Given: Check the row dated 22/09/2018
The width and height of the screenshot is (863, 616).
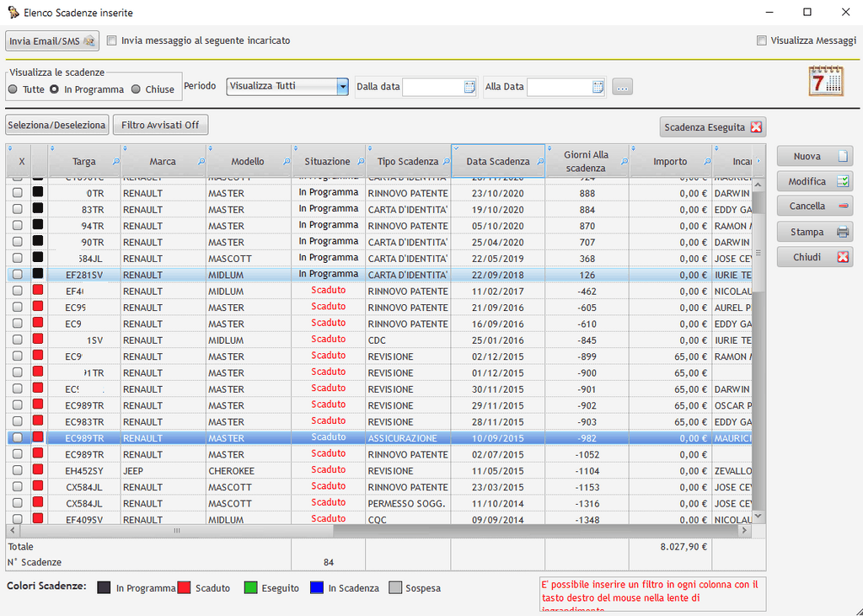Looking at the screenshot, I should click(x=18, y=275).
